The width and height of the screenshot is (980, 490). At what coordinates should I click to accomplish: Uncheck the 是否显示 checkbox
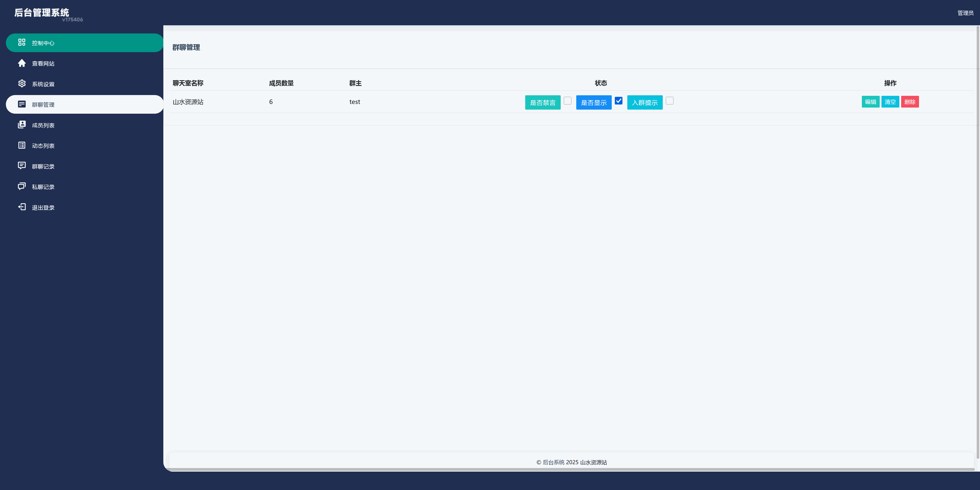pos(618,100)
